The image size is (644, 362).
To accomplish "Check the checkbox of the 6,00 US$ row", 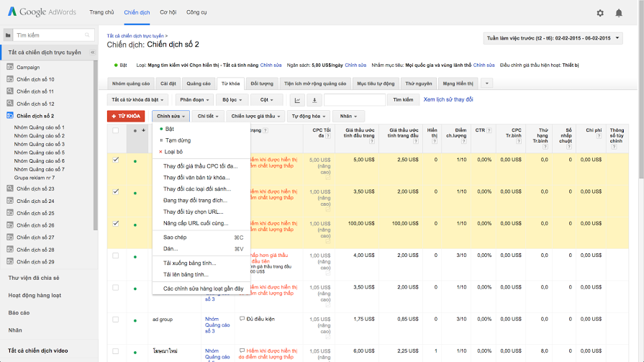I will tap(116, 351).
